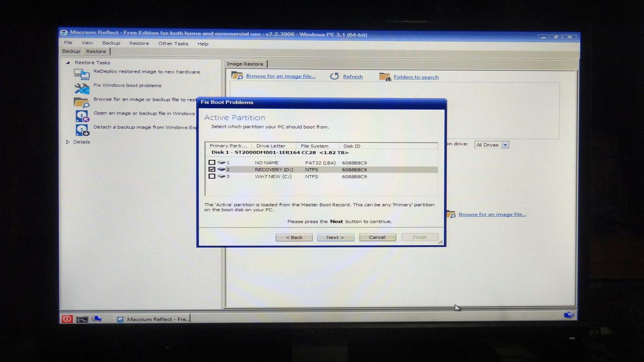The height and width of the screenshot is (362, 644).
Task: Click the Macrium Reflect taskbar button
Action: (x=153, y=319)
